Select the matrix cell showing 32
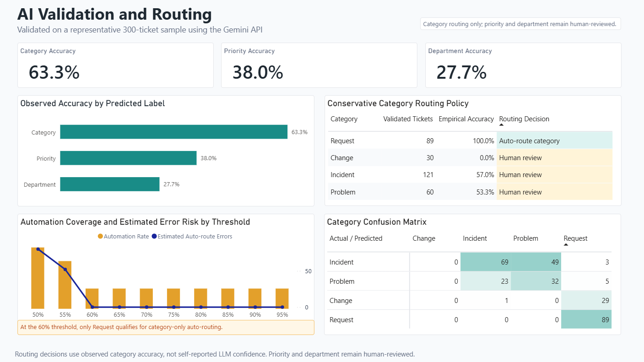Image resolution: width=644 pixels, height=362 pixels. (536, 281)
